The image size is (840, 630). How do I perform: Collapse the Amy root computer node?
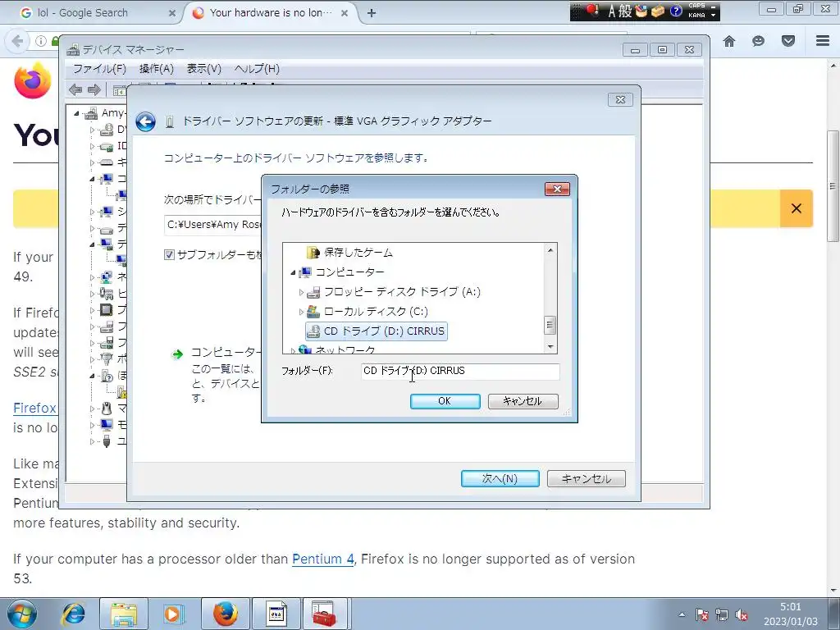coord(76,113)
